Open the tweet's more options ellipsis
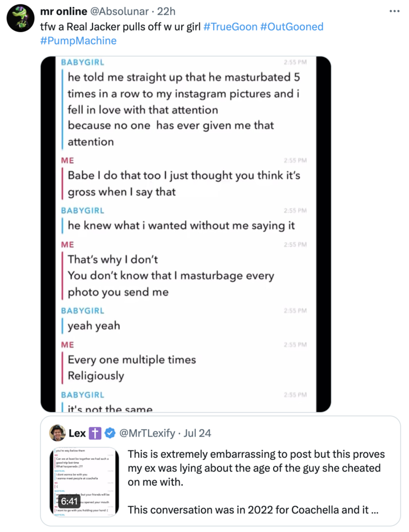The width and height of the screenshot is (409, 532). click(x=395, y=11)
